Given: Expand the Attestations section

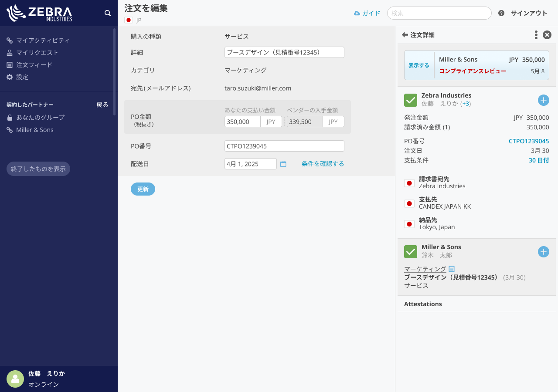Looking at the screenshot, I should [423, 304].
